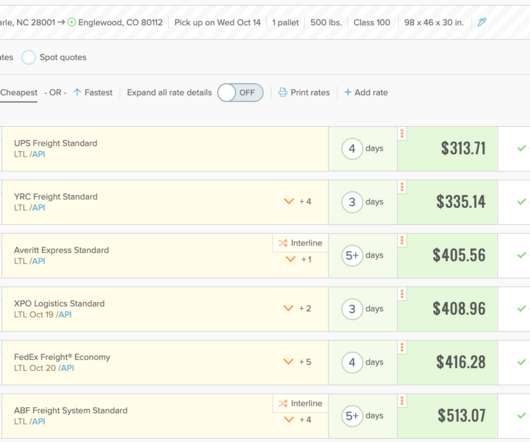This screenshot has width=530, height=442.
Task: Click 500 lbs. weight detail
Action: [326, 22]
